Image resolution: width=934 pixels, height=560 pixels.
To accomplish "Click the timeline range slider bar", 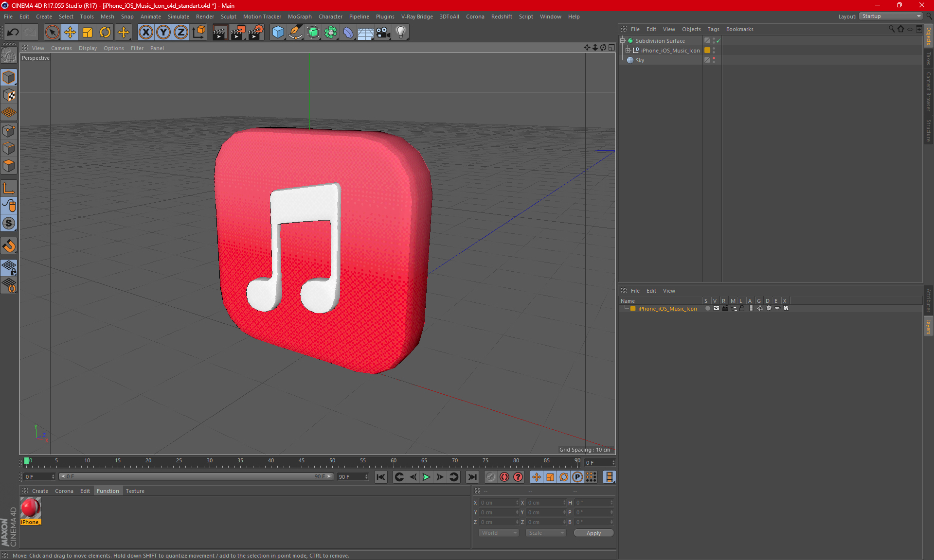I will 196,476.
